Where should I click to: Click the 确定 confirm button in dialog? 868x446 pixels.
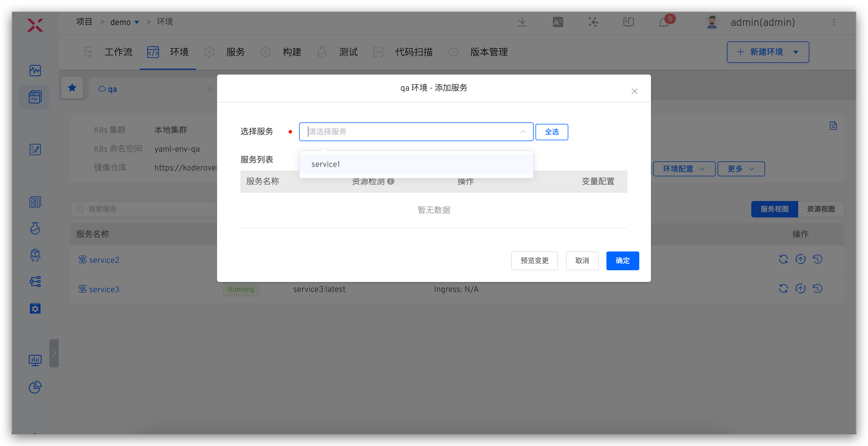click(622, 261)
